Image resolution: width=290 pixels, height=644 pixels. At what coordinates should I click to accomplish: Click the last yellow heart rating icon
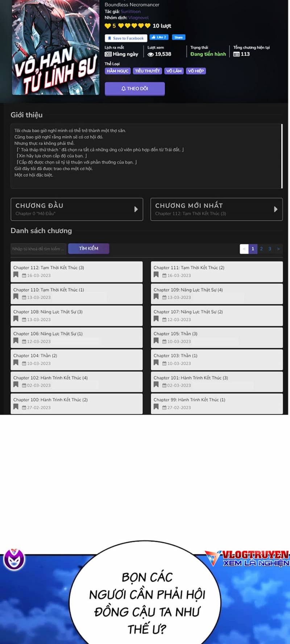point(148,26)
